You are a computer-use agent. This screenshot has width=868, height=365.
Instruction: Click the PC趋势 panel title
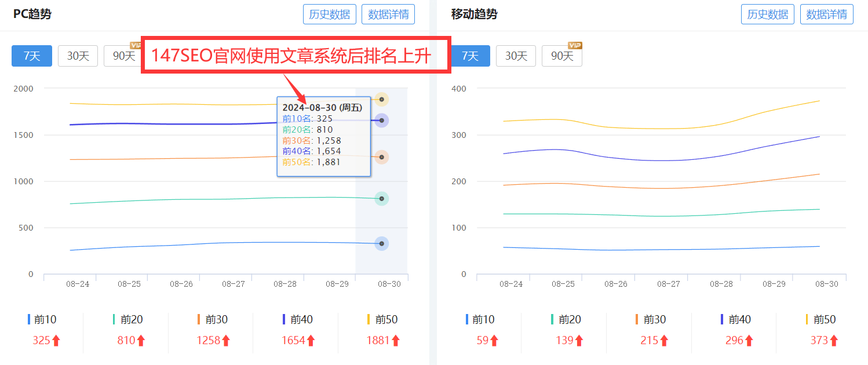pos(32,14)
